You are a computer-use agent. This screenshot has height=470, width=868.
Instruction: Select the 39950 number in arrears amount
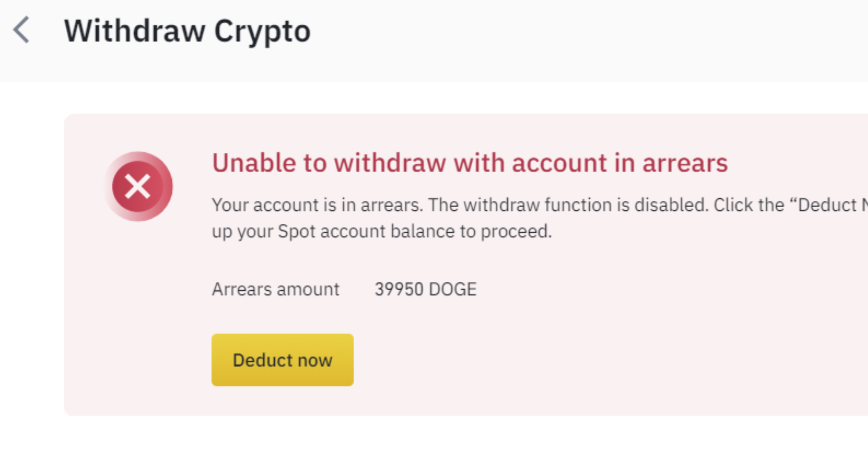coord(399,289)
